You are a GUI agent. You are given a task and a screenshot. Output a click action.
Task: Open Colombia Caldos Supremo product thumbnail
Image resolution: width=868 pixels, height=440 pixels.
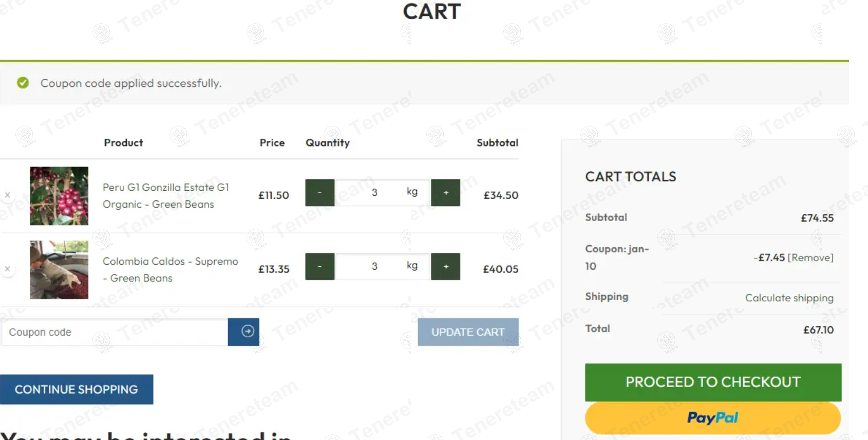coord(59,270)
